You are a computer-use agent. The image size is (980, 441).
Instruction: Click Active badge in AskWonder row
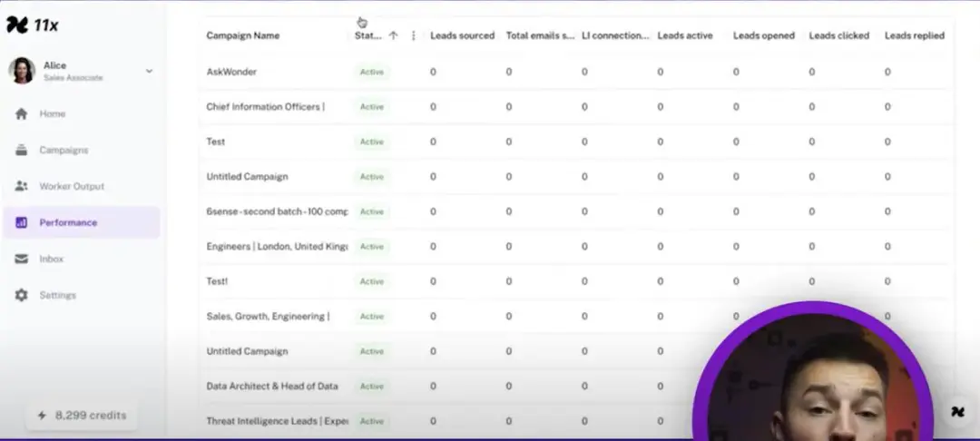tap(371, 72)
